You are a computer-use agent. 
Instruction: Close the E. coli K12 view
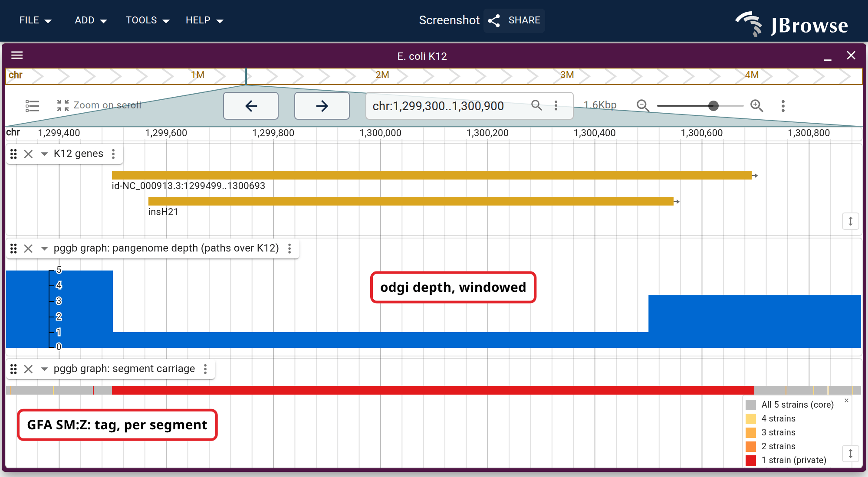[x=851, y=56]
